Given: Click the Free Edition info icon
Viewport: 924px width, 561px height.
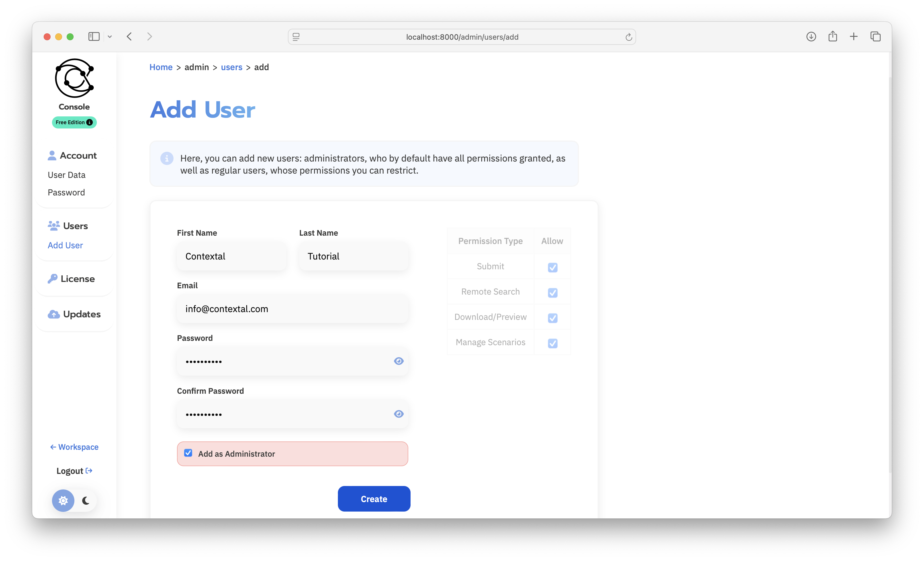Looking at the screenshot, I should [89, 122].
